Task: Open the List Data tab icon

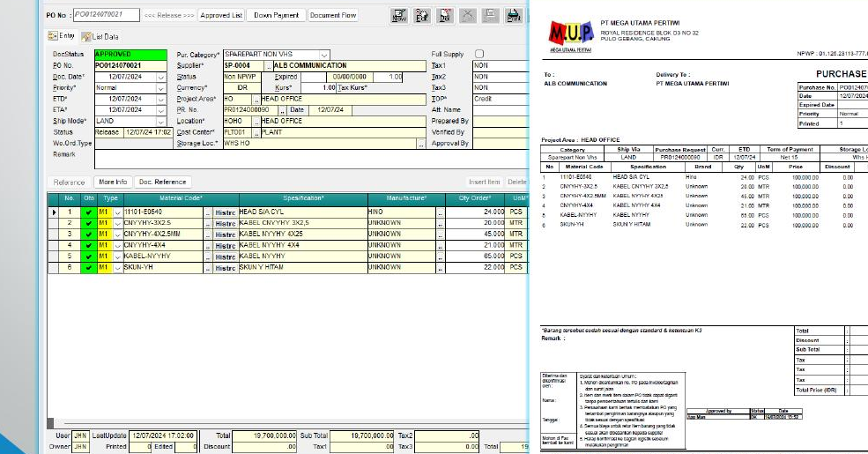Action: (86, 36)
